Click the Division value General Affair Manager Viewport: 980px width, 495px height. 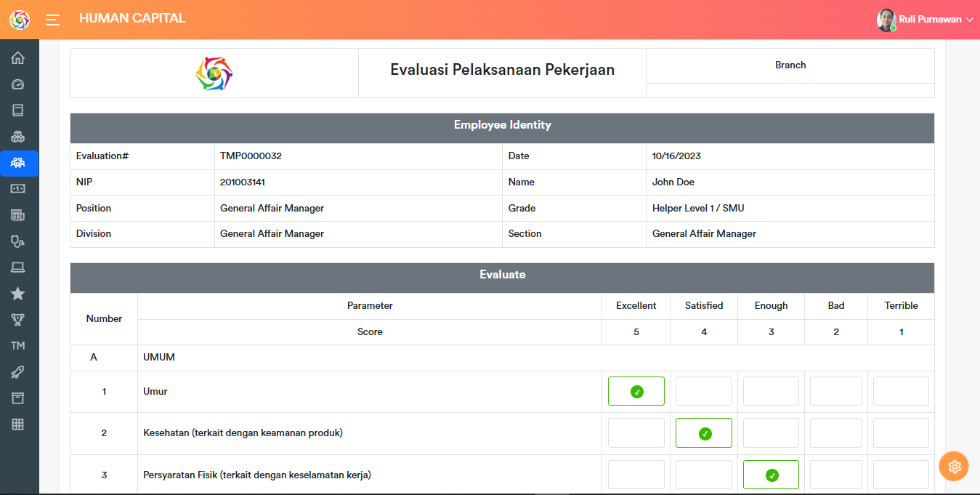pos(272,234)
